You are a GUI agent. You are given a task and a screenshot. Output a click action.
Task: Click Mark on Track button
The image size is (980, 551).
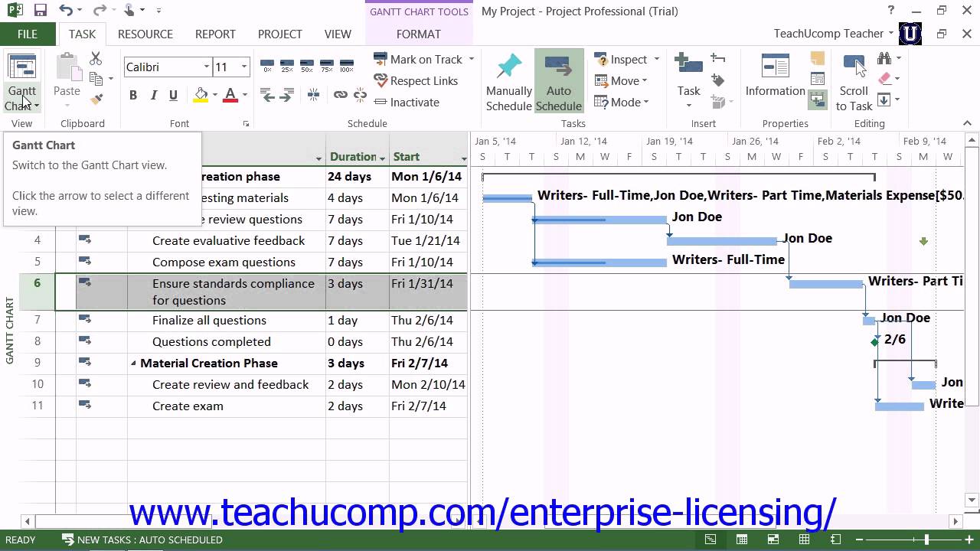click(418, 59)
